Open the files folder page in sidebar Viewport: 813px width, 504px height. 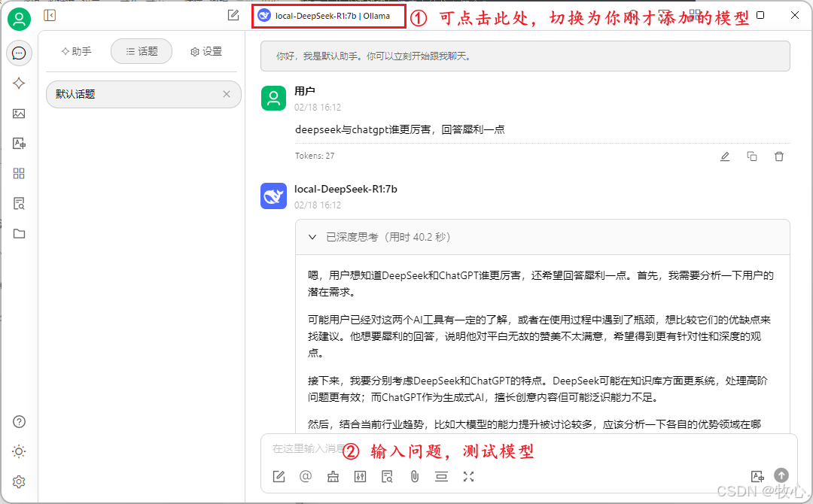[x=19, y=234]
